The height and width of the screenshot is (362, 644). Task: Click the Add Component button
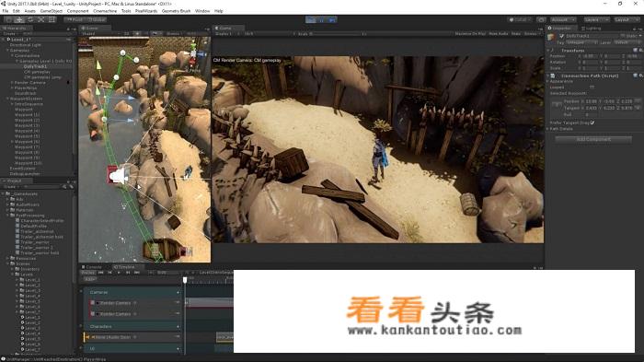[x=593, y=139]
